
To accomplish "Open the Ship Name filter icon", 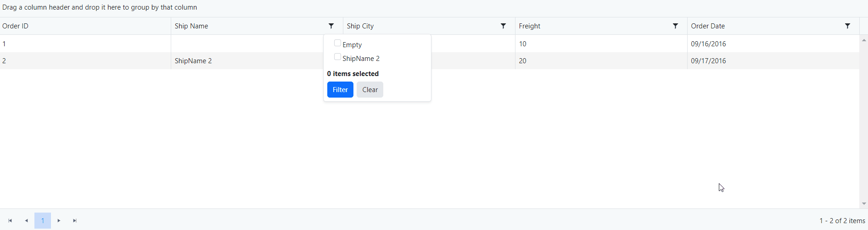I will [331, 26].
